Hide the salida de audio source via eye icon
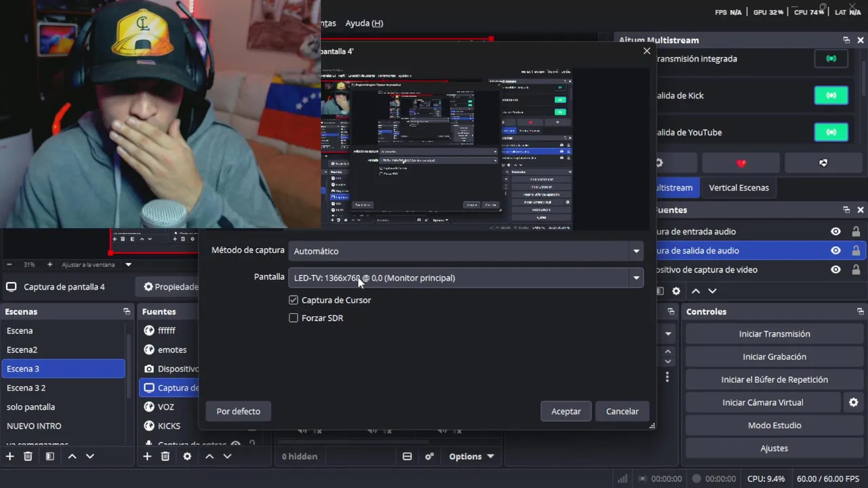 [x=835, y=250]
